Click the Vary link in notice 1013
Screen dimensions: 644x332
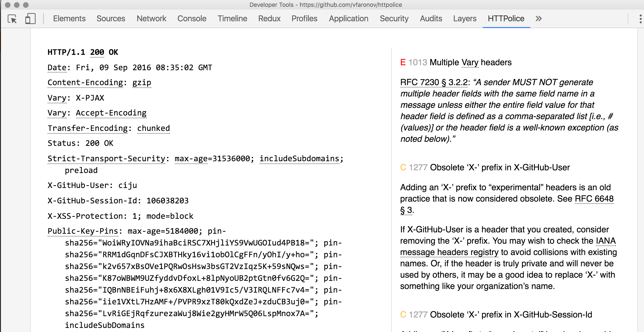point(470,62)
